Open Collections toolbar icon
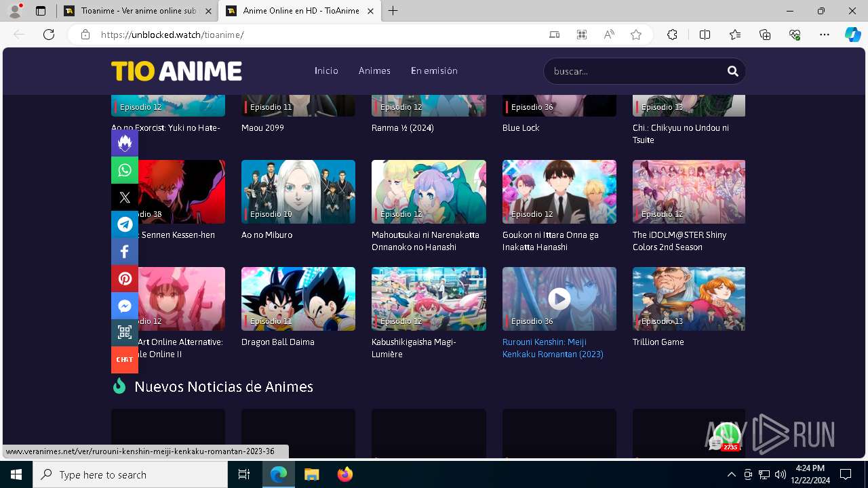Screen dimensions: 868x488 765,35
